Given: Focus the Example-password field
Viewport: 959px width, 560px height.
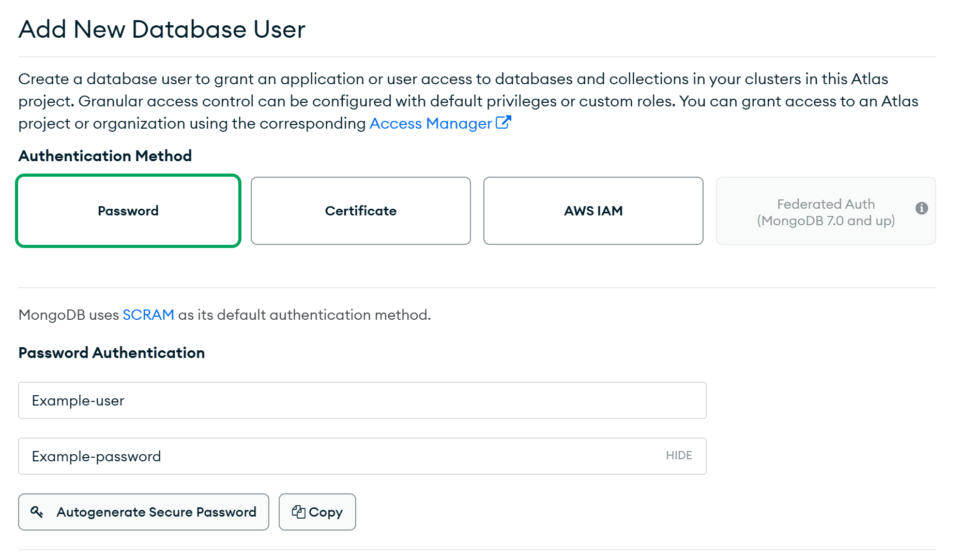Looking at the screenshot, I should pyautogui.click(x=362, y=456).
